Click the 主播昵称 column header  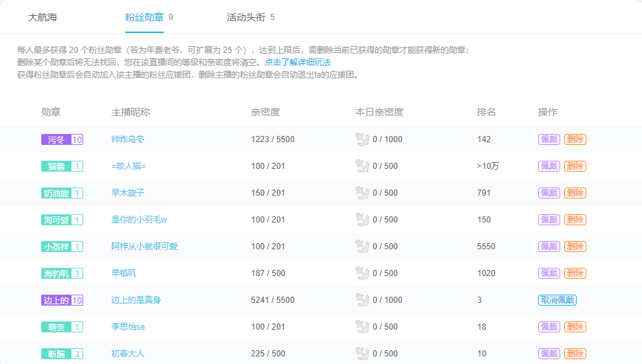(x=131, y=112)
